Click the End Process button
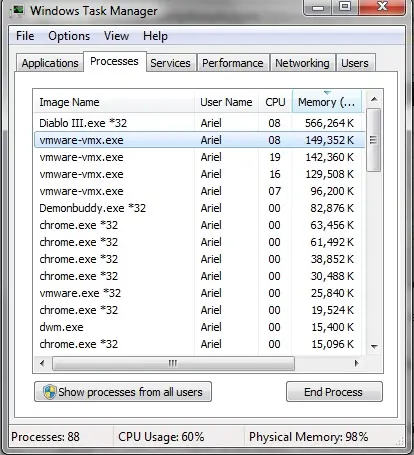Viewport: 414px width, 455px height. (x=334, y=392)
